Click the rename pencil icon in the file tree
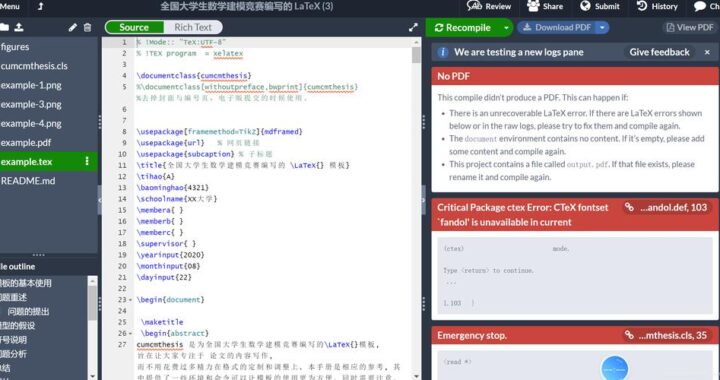The image size is (720, 380). click(x=73, y=28)
